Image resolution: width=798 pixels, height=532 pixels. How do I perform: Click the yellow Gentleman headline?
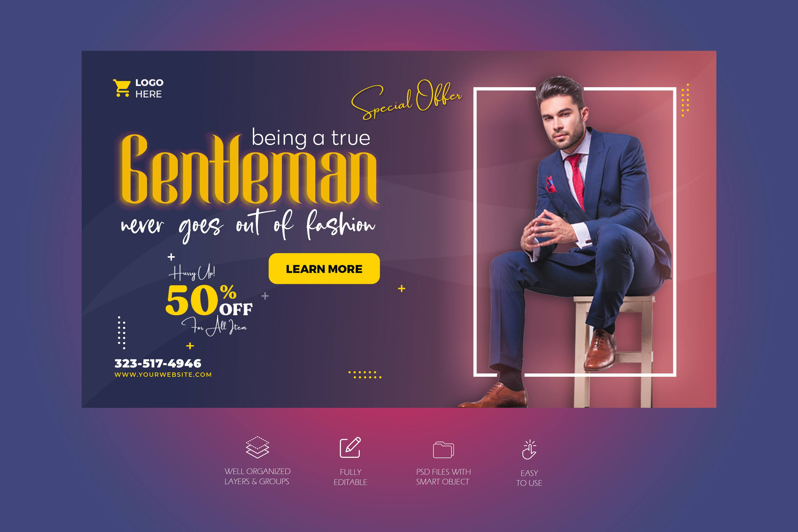click(249, 169)
